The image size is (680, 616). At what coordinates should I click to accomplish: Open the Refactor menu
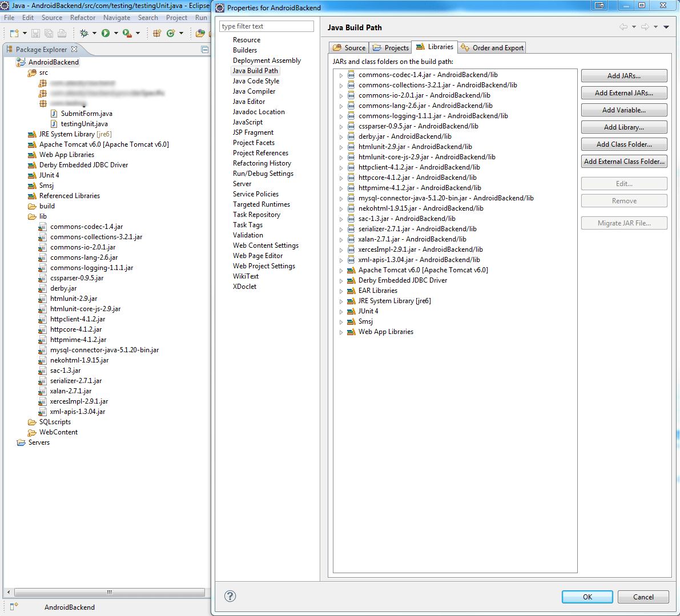pos(82,18)
